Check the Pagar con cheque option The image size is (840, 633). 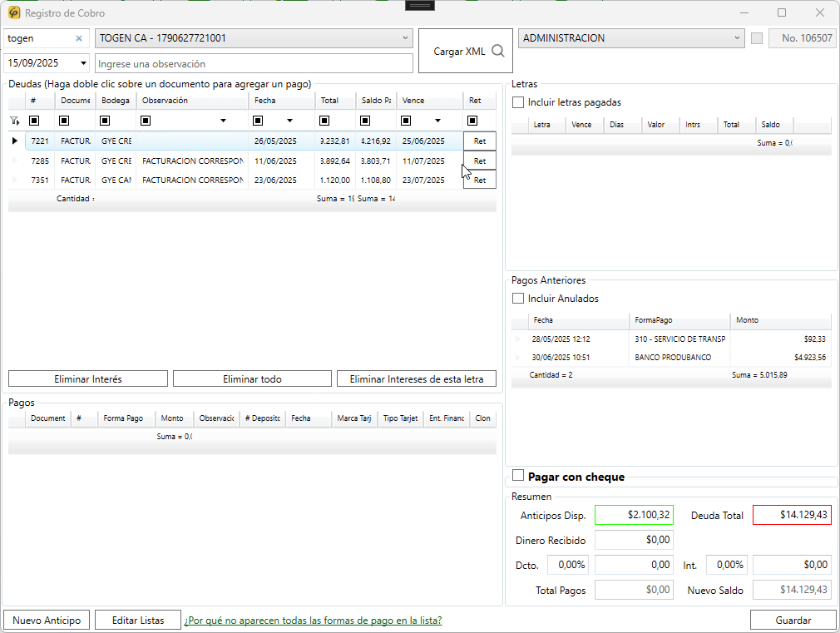tap(518, 476)
